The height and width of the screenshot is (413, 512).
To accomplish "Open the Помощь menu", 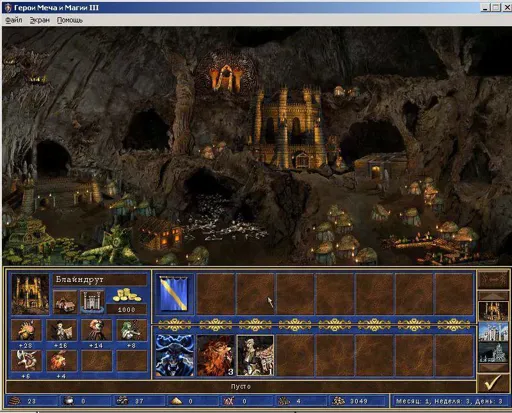I will [69, 20].
